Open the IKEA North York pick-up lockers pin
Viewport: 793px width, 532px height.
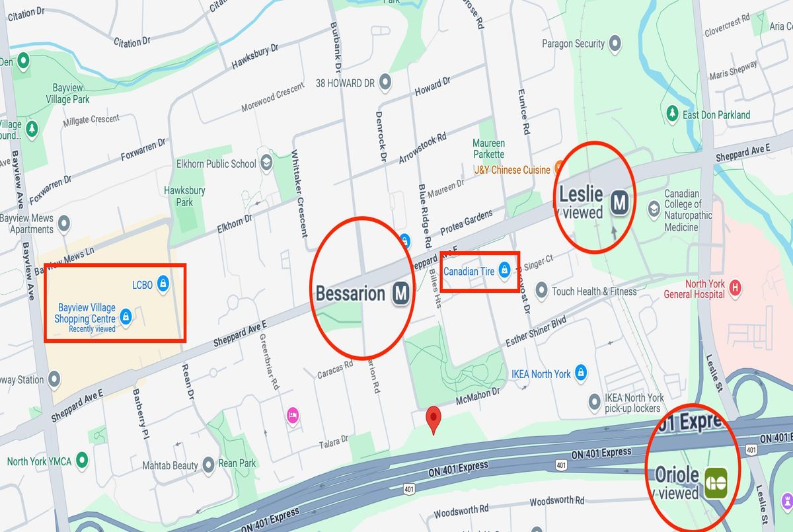[595, 402]
